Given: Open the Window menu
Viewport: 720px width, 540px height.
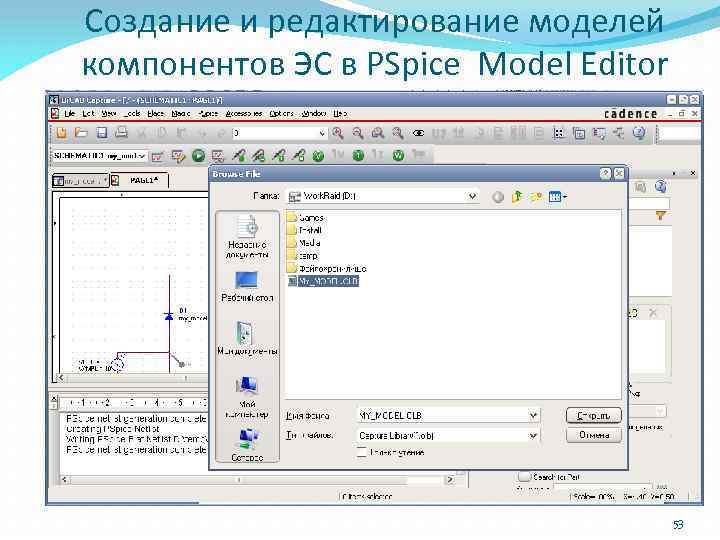Looking at the screenshot, I should [314, 113].
